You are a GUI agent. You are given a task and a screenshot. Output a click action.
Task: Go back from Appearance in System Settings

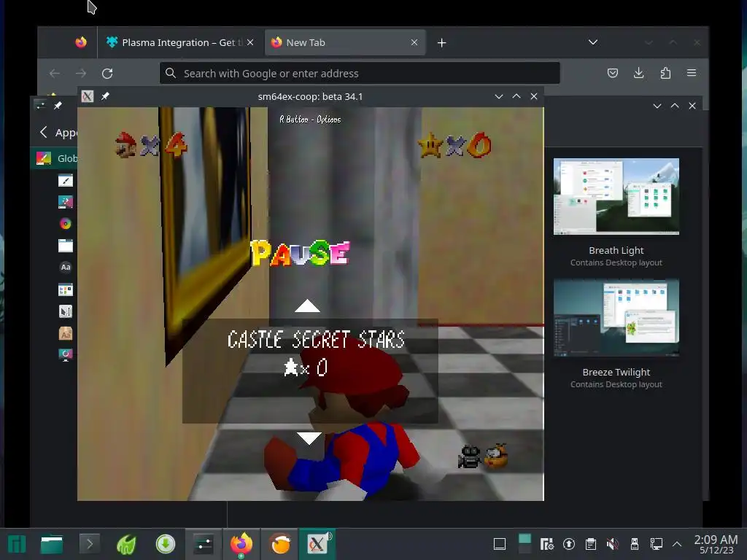pyautogui.click(x=44, y=132)
